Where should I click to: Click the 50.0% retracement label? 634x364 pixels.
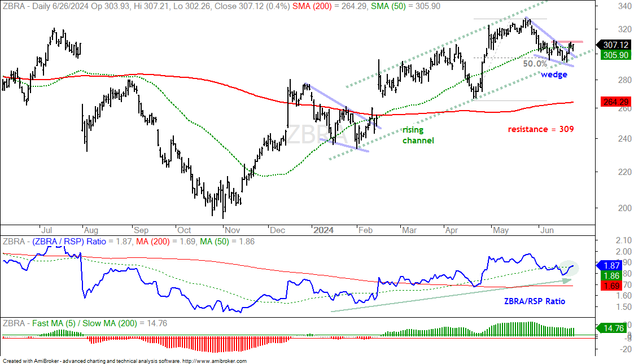point(535,64)
